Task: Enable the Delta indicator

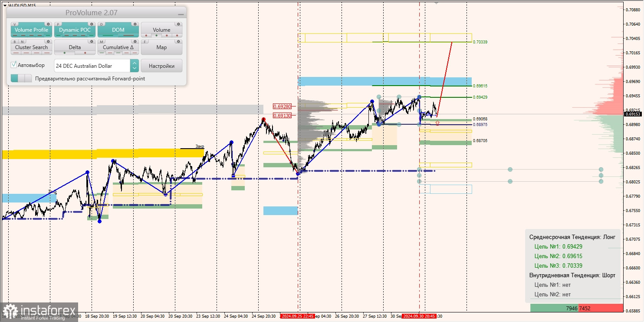Action: pos(75,47)
